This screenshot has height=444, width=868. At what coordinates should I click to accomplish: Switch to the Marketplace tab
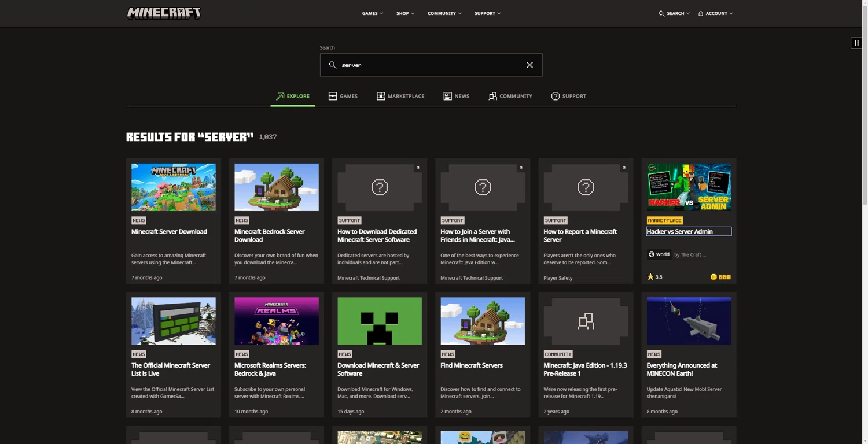(400, 96)
